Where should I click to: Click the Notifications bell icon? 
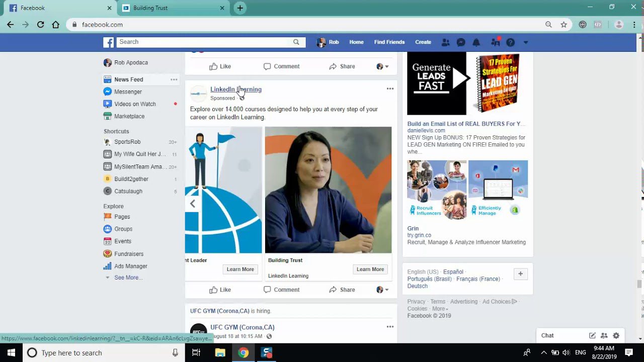[476, 42]
